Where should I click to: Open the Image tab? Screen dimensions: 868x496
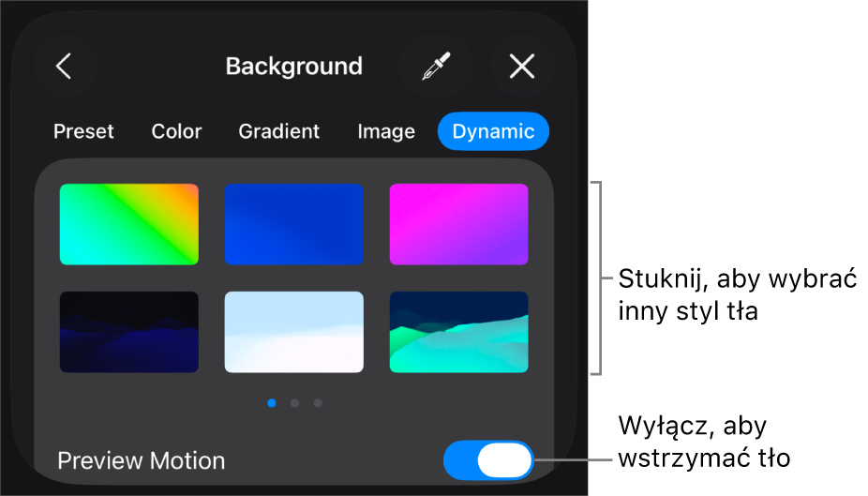pos(386,132)
